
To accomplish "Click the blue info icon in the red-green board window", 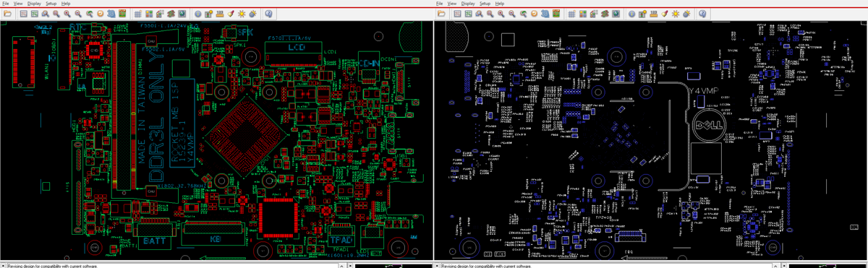I will 197,14.
